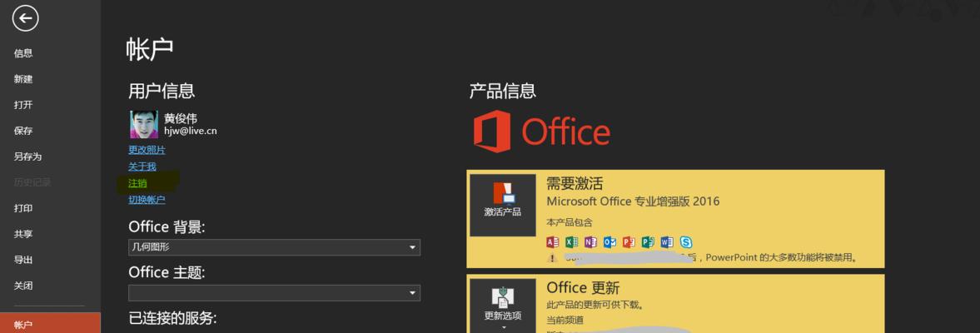Click the user profile photo

[144, 124]
